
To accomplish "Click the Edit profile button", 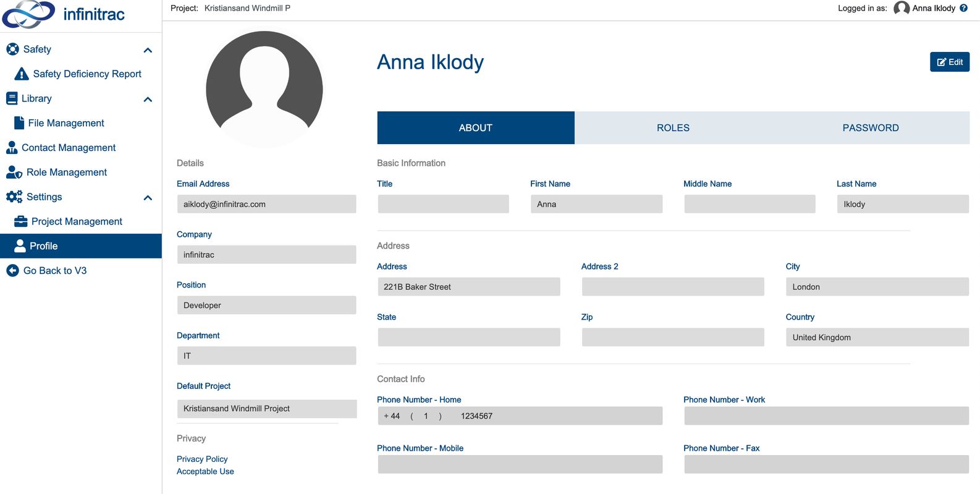I will pyautogui.click(x=950, y=62).
